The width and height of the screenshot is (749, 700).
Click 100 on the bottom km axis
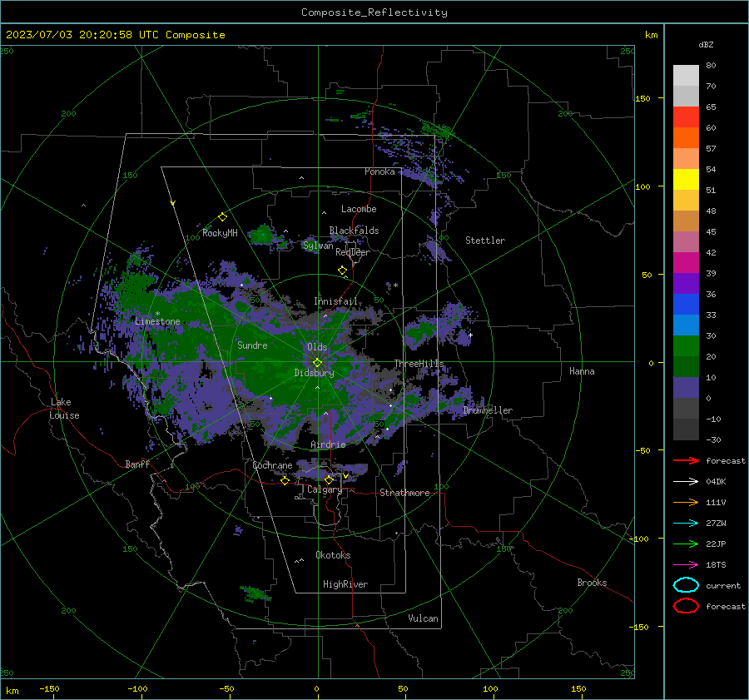click(x=490, y=688)
